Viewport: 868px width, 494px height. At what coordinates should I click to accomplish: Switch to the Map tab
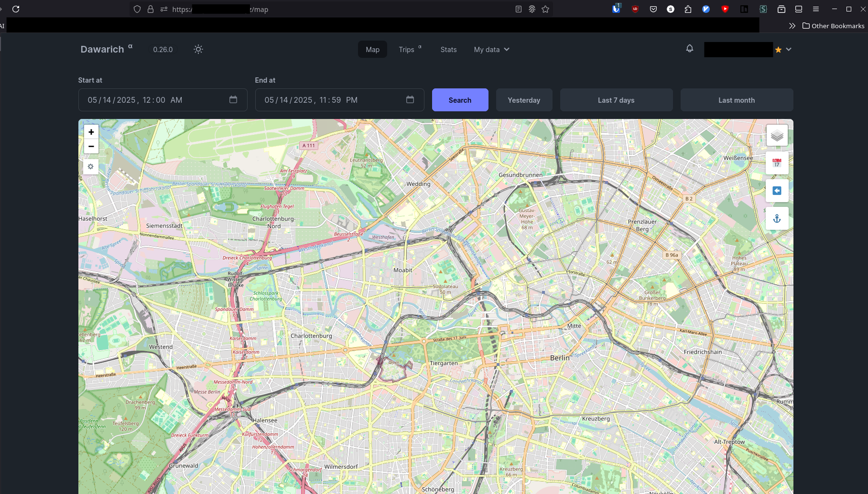tap(372, 50)
